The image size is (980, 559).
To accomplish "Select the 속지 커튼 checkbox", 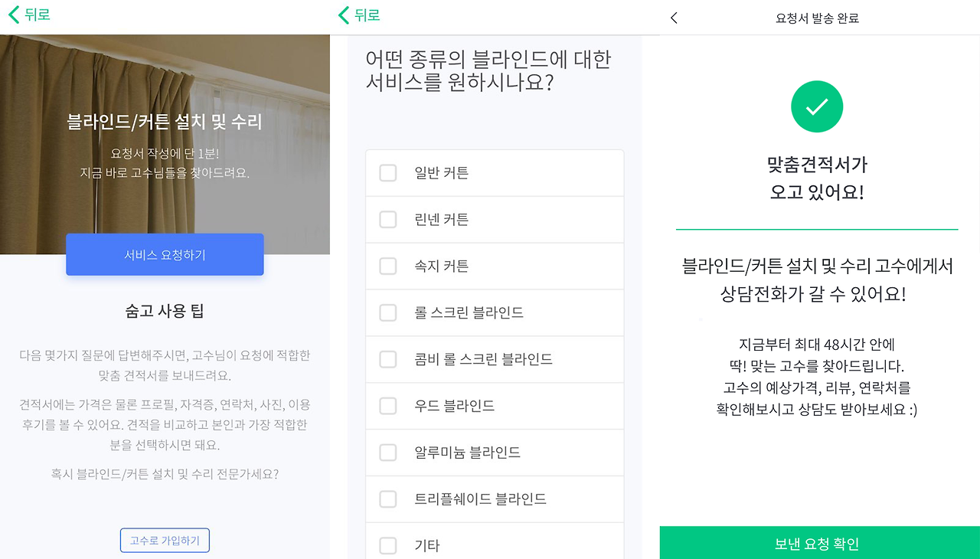I will (387, 266).
